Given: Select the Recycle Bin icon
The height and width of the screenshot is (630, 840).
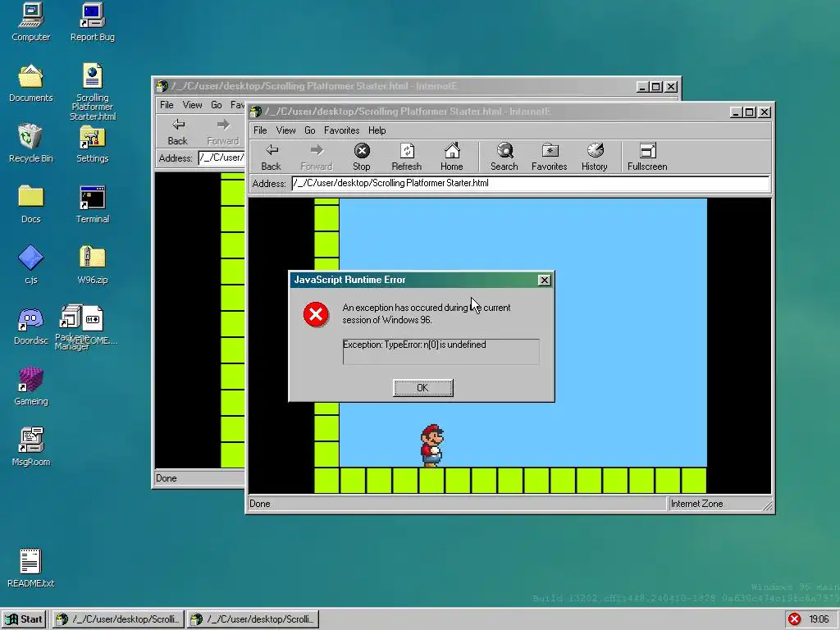Looking at the screenshot, I should tap(30, 144).
